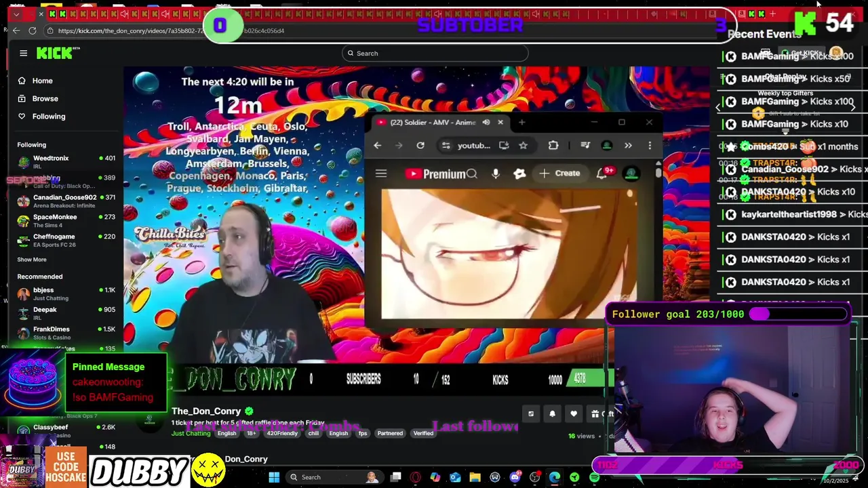868x488 pixels.
Task: Click the YouTube Create button
Action: pyautogui.click(x=560, y=174)
